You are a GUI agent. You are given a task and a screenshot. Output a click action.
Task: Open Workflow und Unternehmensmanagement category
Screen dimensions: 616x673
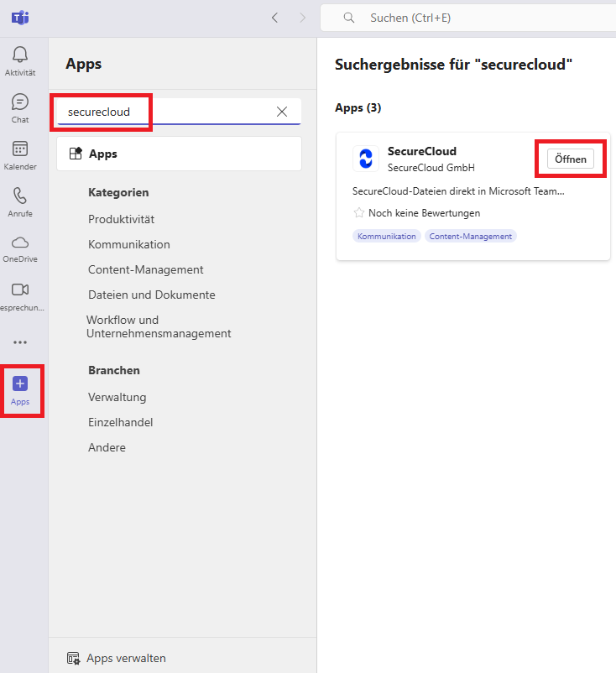[159, 326]
